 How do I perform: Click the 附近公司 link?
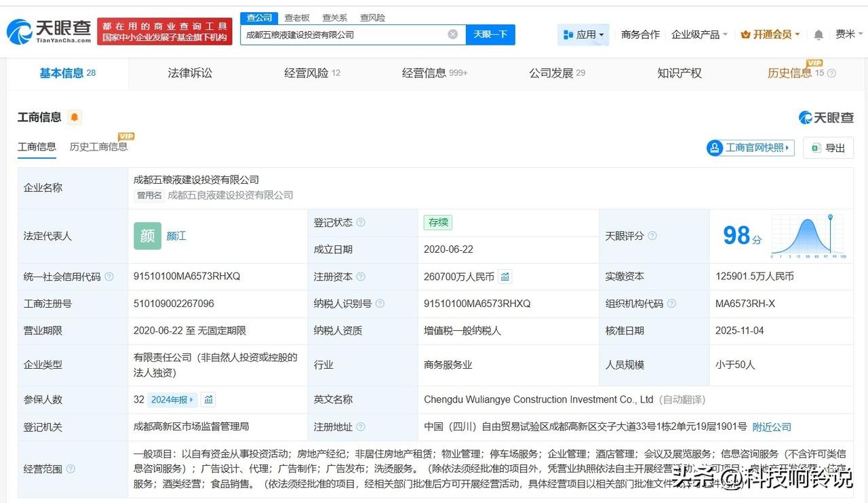(x=772, y=427)
